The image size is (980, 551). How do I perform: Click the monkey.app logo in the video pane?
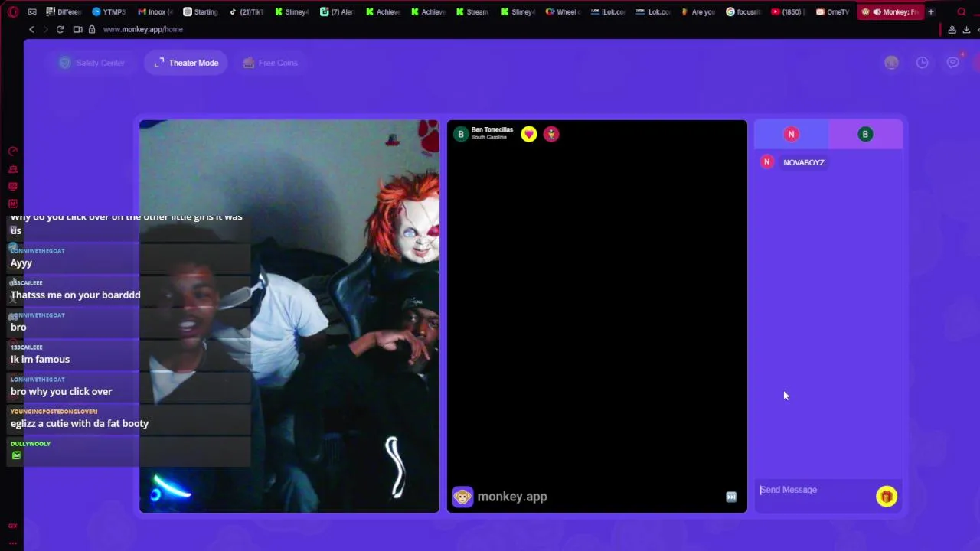tap(500, 497)
